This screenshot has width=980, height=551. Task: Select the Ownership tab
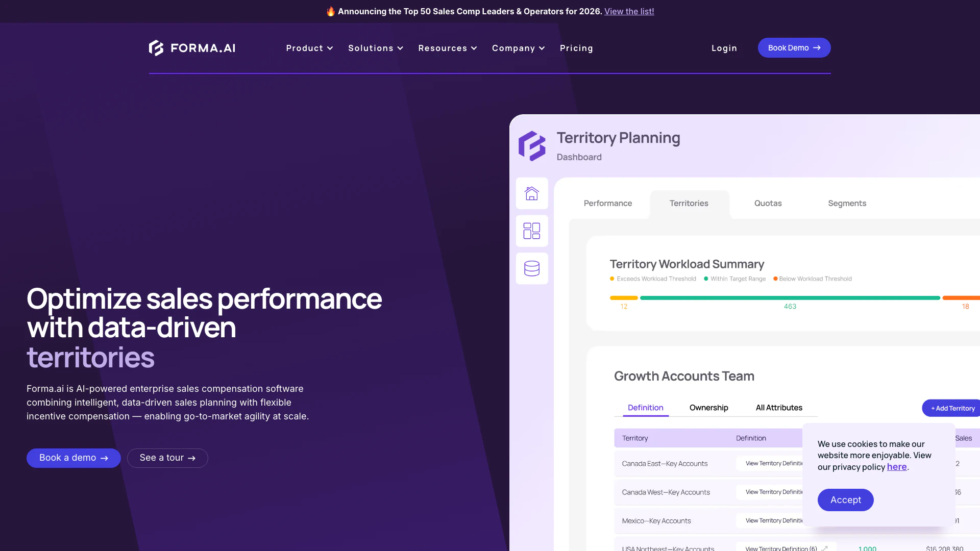pos(708,408)
